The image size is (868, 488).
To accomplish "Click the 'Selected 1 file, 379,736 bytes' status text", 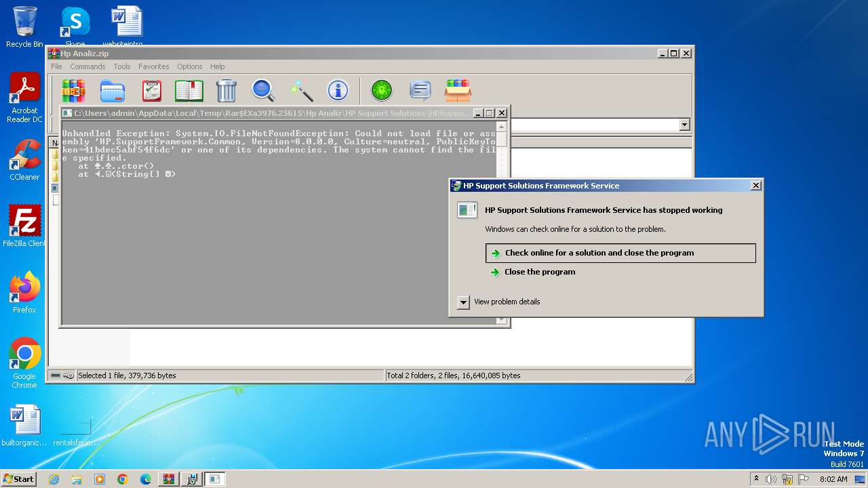I will point(127,375).
